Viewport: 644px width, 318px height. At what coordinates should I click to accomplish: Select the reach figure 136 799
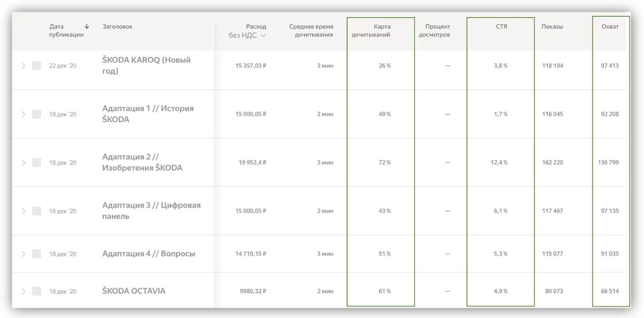click(x=608, y=163)
